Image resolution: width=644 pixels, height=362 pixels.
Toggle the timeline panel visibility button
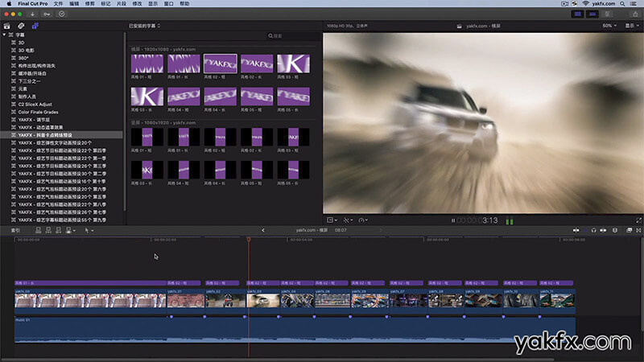coord(592,14)
